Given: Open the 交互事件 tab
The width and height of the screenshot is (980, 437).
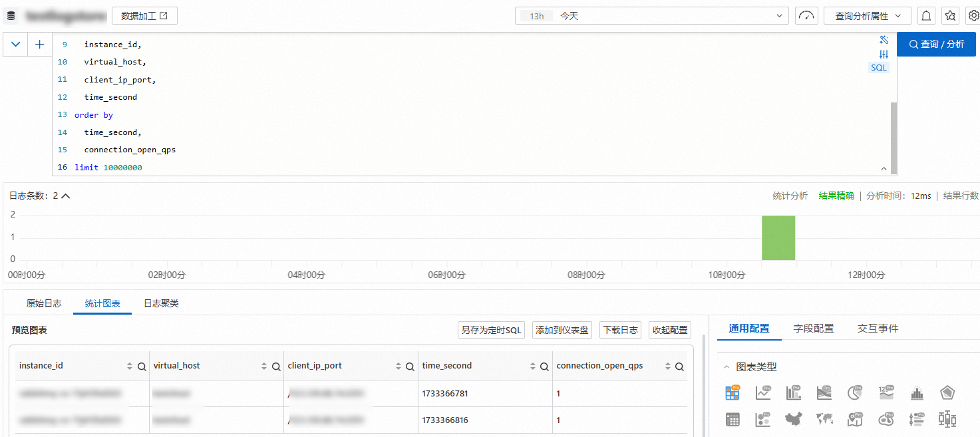Looking at the screenshot, I should (x=878, y=329).
